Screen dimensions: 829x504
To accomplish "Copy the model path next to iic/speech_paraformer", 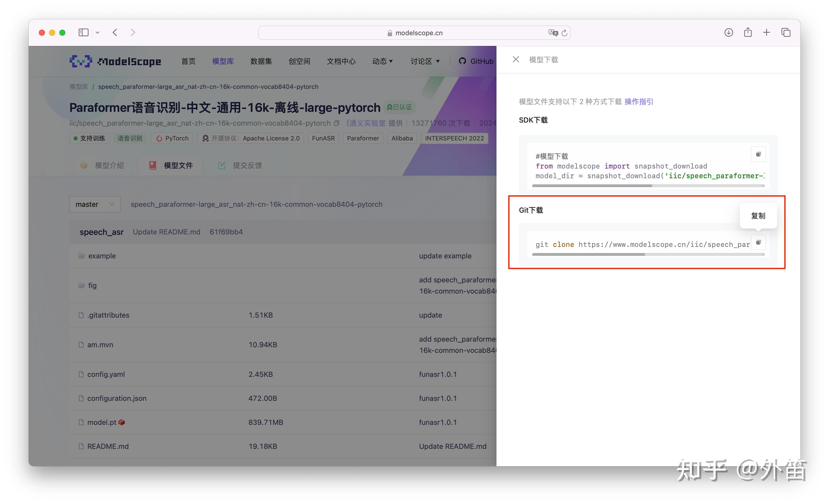I will click(336, 123).
